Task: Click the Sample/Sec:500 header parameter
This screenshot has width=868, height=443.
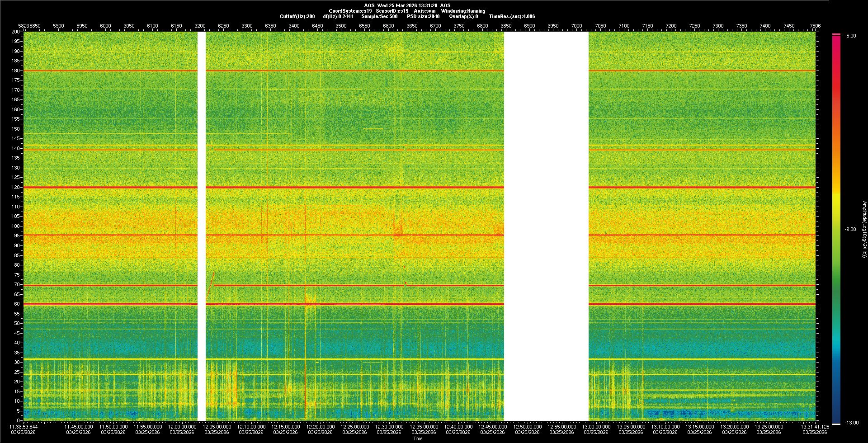Action: (x=379, y=16)
